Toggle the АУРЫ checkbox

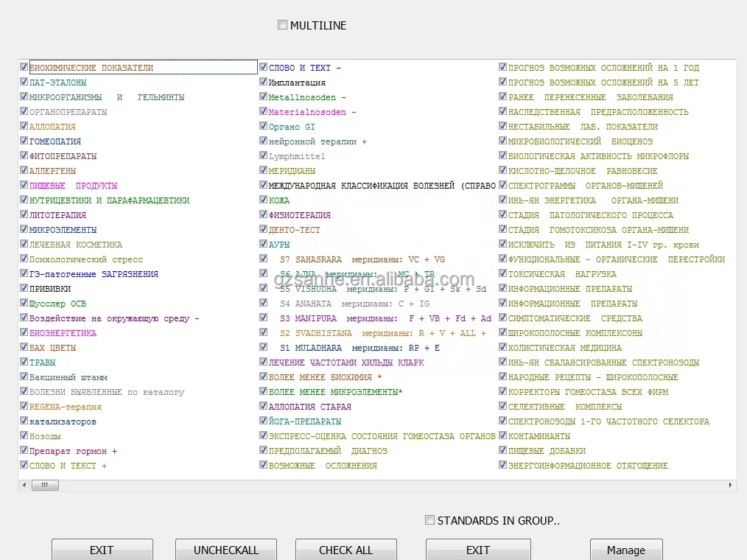(264, 244)
